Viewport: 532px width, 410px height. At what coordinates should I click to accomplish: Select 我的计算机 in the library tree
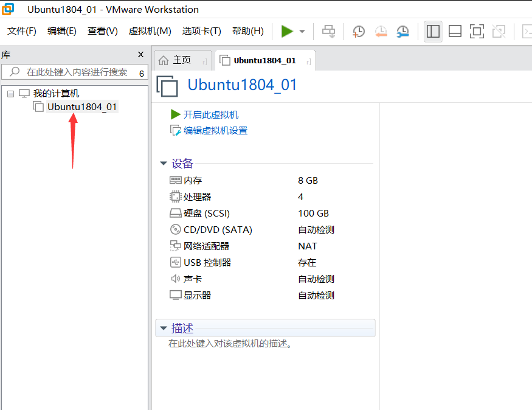coord(56,93)
